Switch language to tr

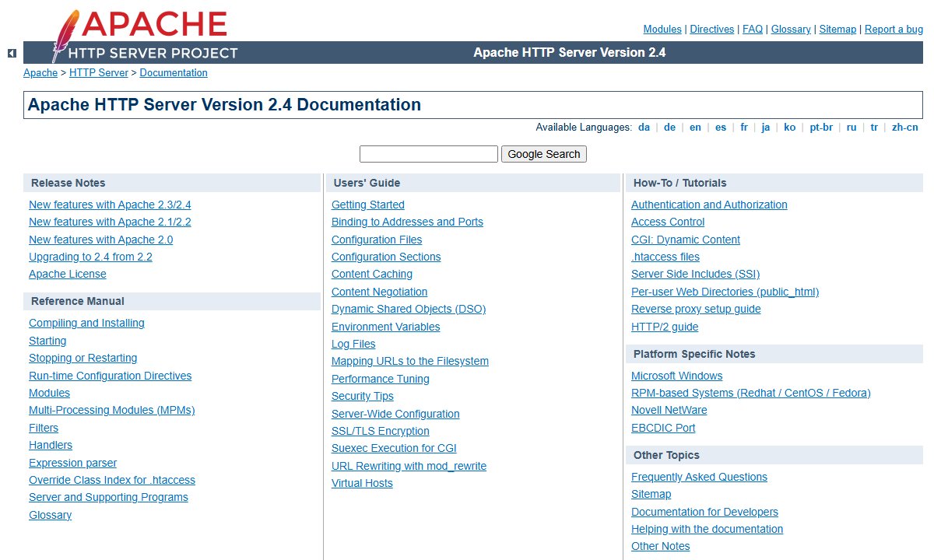tap(874, 128)
